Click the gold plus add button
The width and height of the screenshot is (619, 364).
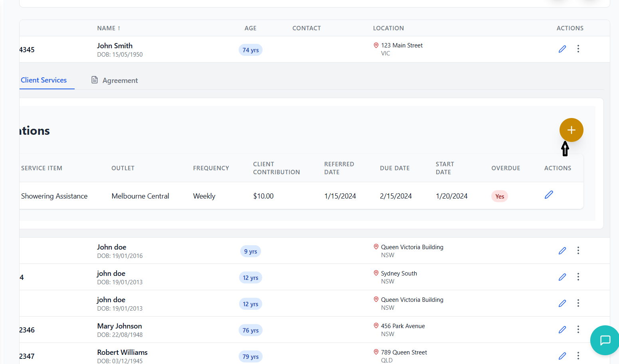click(571, 130)
